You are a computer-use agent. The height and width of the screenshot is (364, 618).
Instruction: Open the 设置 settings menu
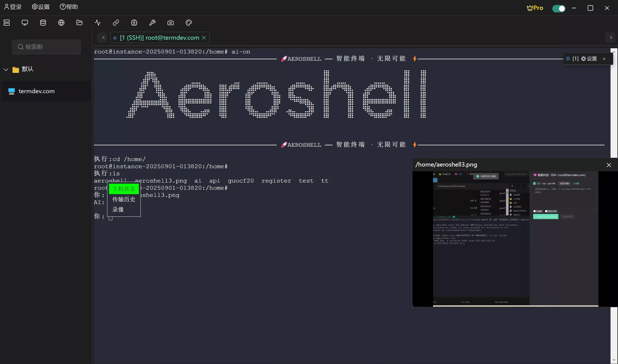coord(41,7)
